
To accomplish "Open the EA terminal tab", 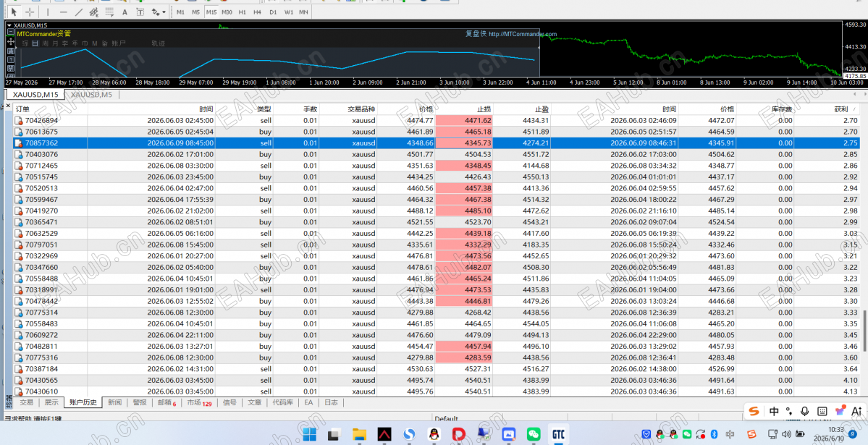I will click(x=308, y=402).
